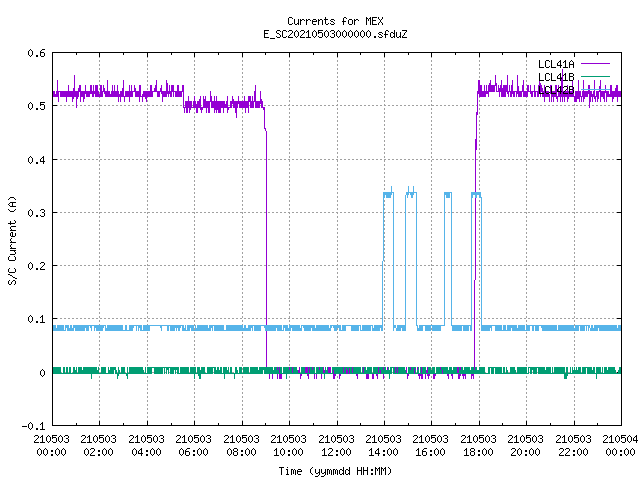
Task: Click the y-axis tick value -0.1
Action: (x=33, y=426)
